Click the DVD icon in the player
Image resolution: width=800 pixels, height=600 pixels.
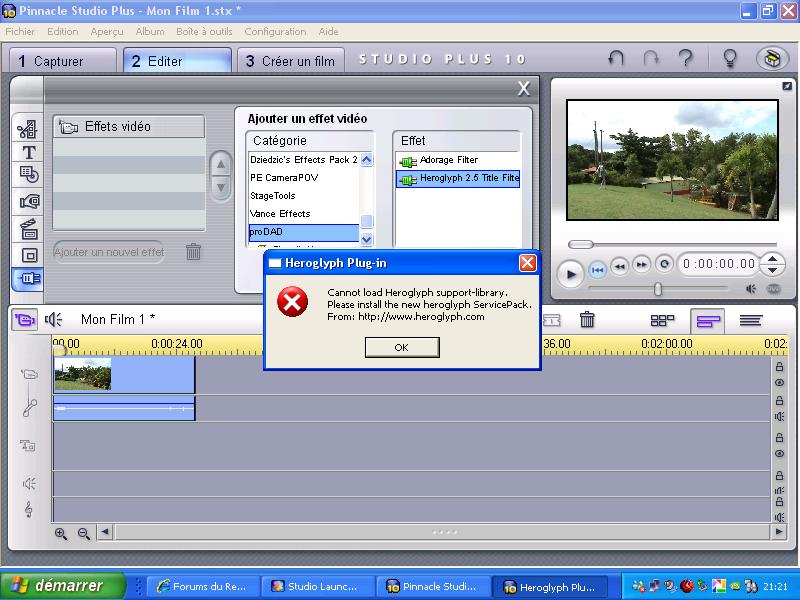(x=773, y=289)
